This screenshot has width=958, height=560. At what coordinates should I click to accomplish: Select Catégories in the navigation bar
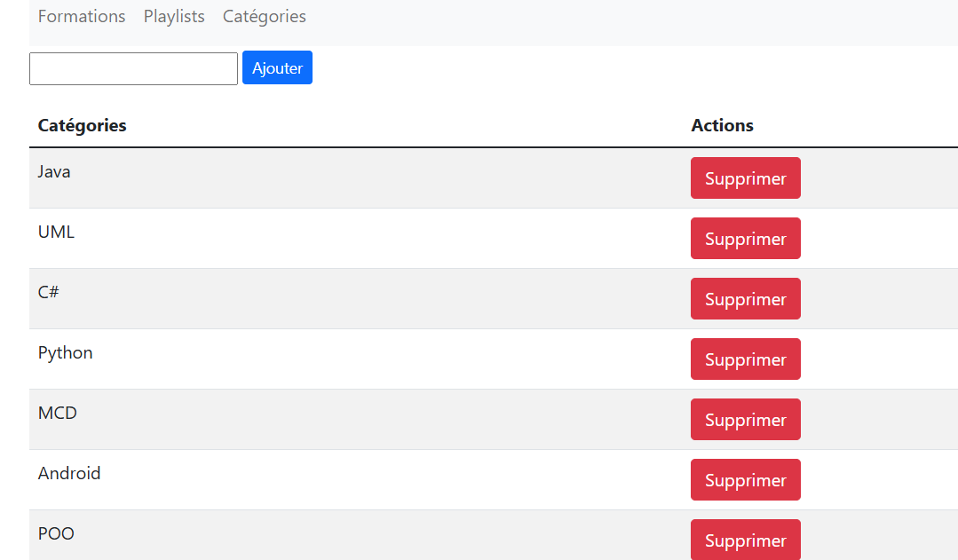(x=264, y=17)
